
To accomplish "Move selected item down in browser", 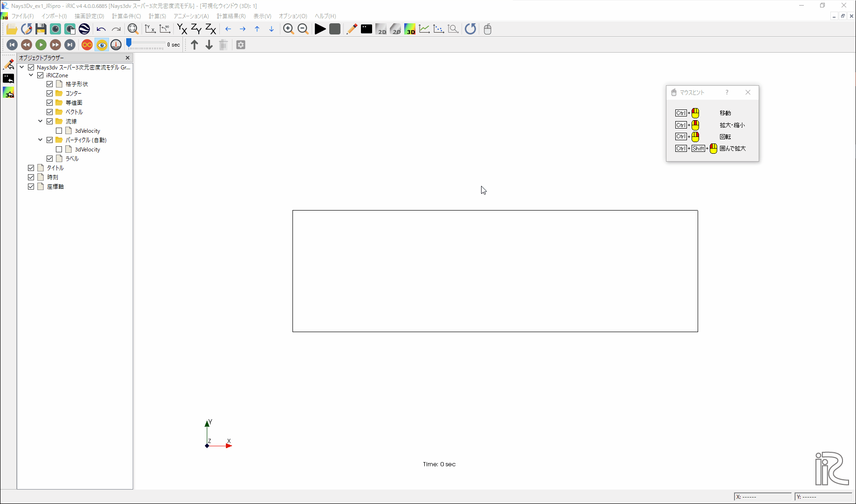I will [209, 45].
